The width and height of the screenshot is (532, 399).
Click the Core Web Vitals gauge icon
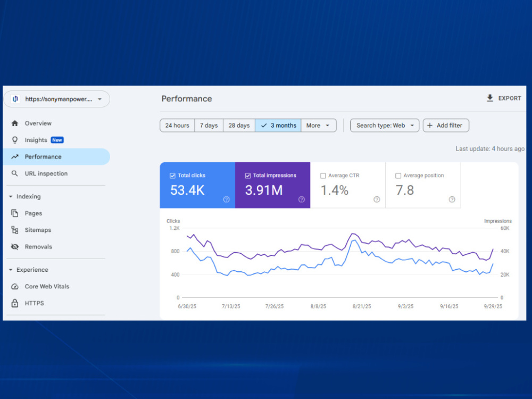[x=14, y=286]
